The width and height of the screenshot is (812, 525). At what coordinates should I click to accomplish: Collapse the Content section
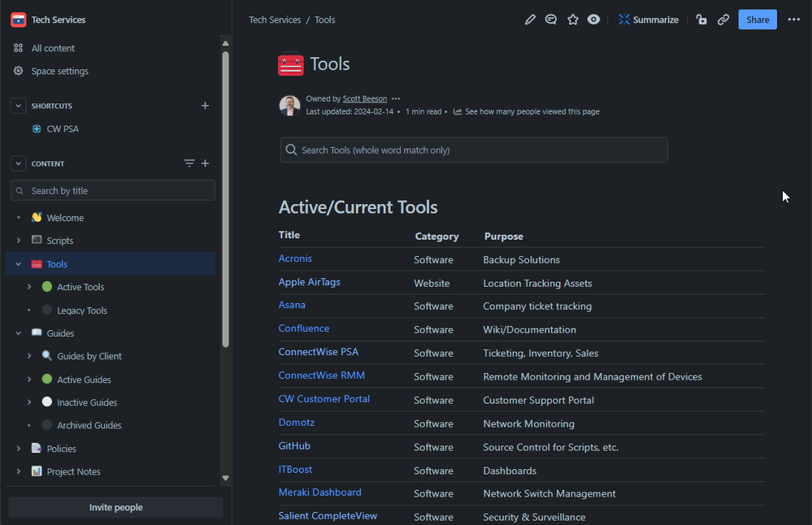[18, 163]
